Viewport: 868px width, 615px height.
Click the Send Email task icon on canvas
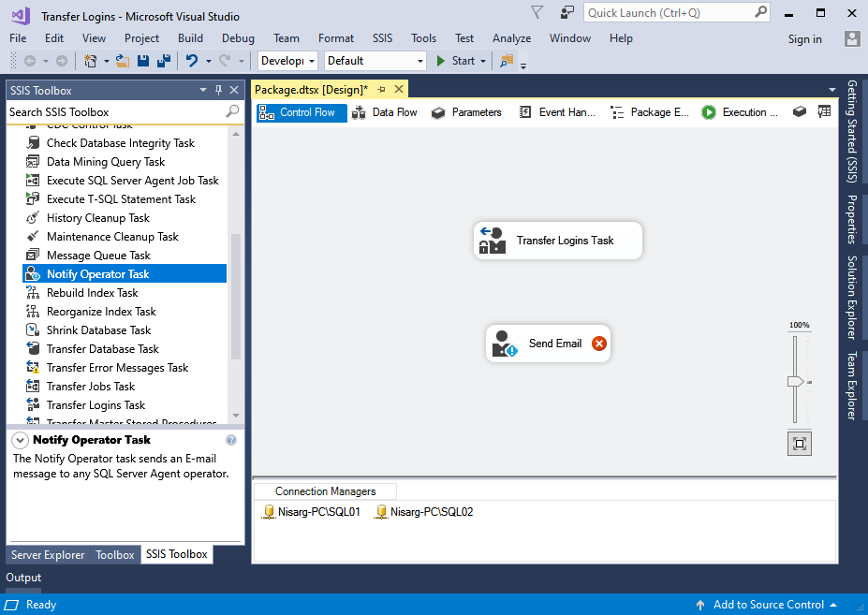click(505, 344)
